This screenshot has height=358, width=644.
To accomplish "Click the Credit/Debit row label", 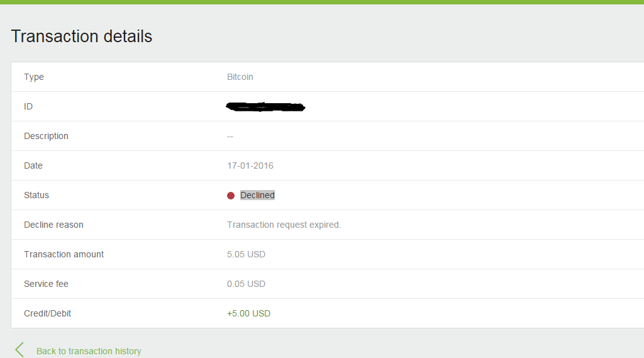I will [x=47, y=313].
